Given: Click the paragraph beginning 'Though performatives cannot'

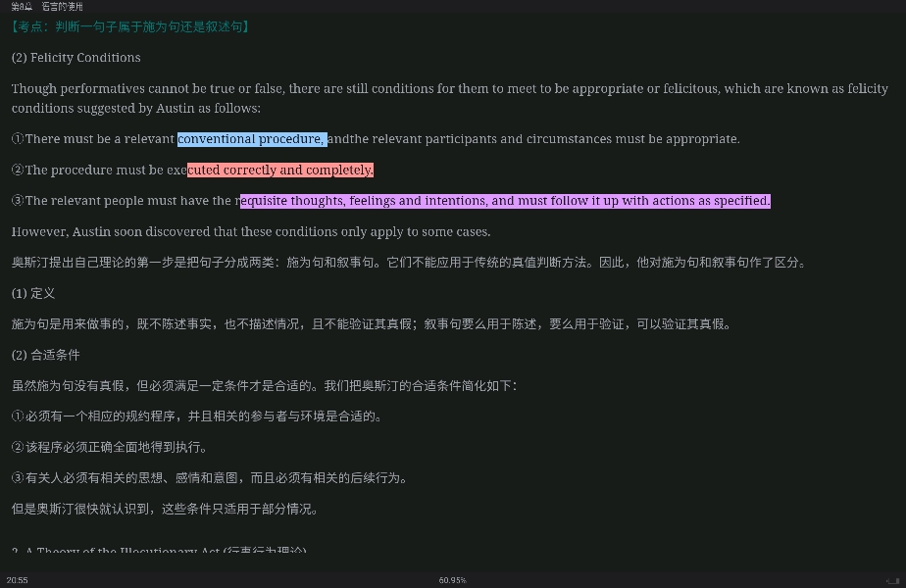Looking at the screenshot, I should [x=449, y=98].
